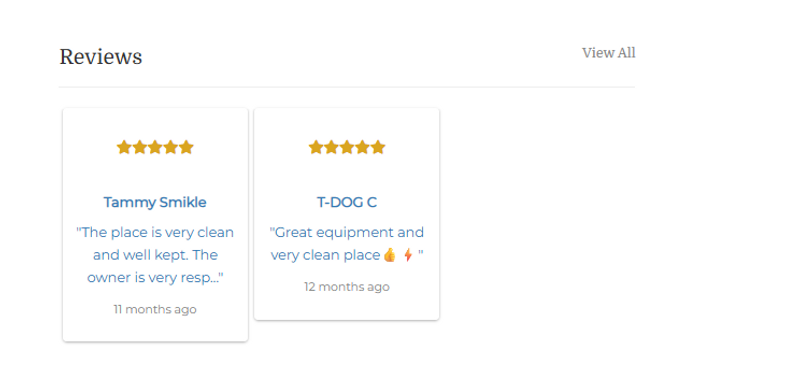Click third star in T-DOG C's rating
This screenshot has width=800, height=377.
(347, 147)
